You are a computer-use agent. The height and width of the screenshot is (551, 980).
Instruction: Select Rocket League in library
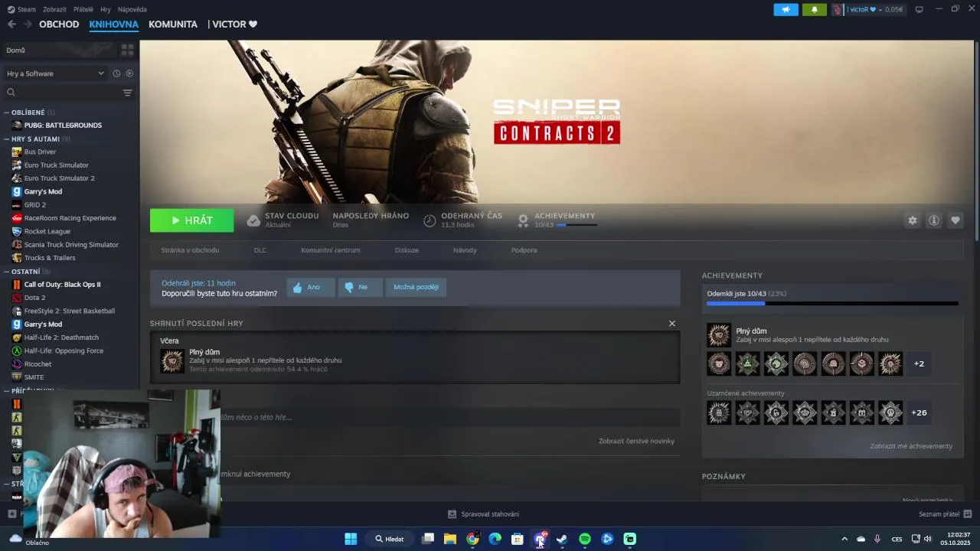[47, 231]
